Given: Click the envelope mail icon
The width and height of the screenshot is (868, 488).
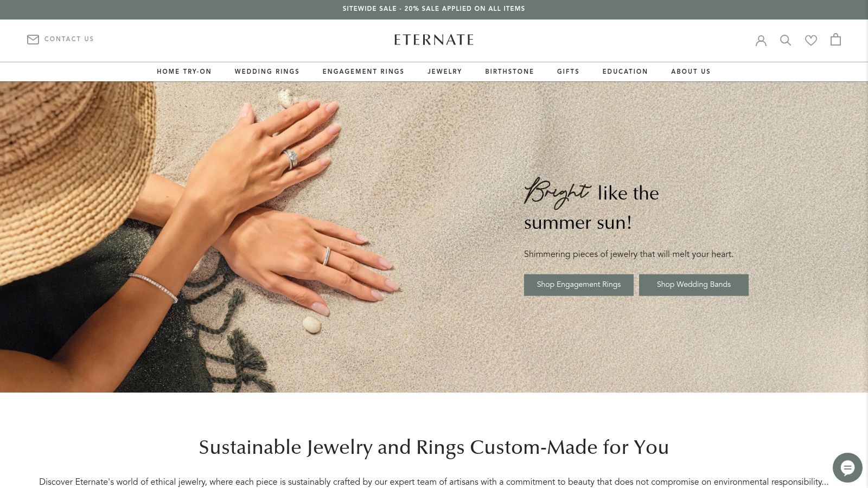Looking at the screenshot, I should click(33, 39).
